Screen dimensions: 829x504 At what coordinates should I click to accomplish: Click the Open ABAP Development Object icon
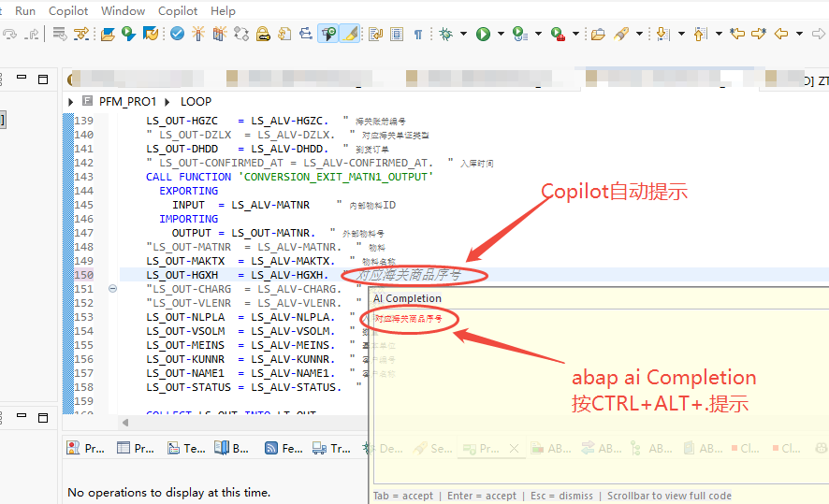(x=108, y=35)
